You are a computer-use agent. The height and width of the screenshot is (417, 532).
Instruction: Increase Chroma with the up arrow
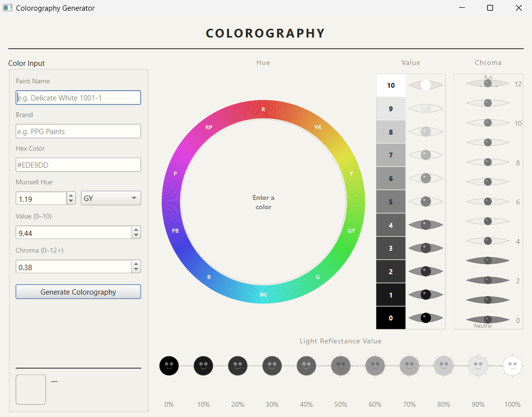[x=136, y=264]
